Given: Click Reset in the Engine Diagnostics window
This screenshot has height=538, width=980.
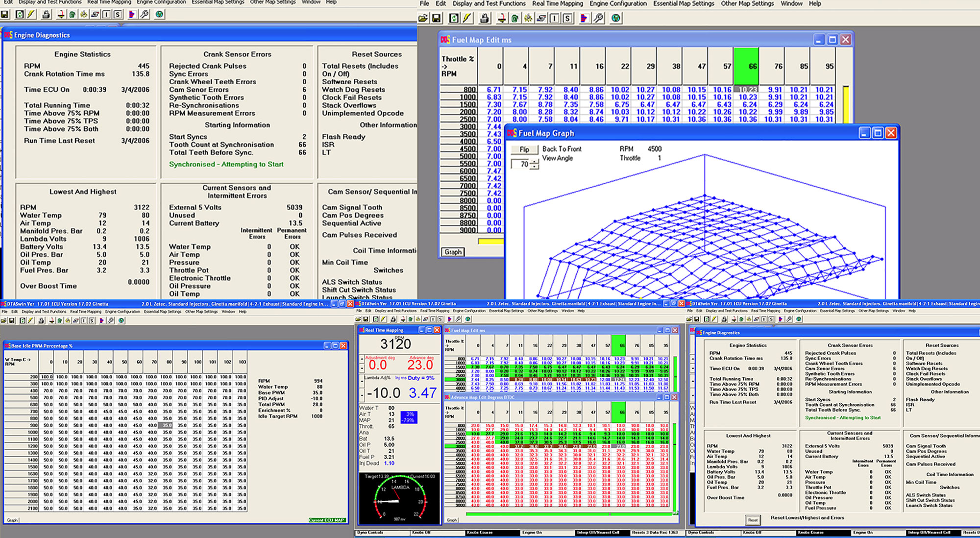Looking at the screenshot, I should click(x=752, y=520).
